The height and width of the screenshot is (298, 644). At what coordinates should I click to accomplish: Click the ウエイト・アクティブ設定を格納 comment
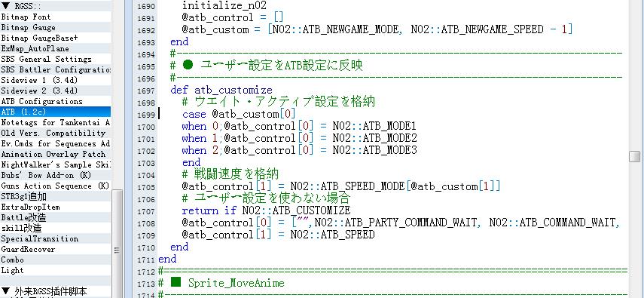point(279,102)
